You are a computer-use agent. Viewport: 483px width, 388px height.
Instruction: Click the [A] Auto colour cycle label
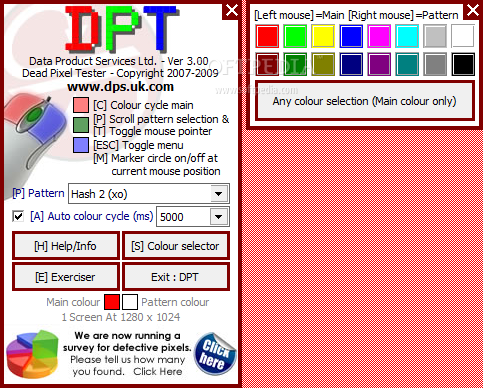[91, 216]
